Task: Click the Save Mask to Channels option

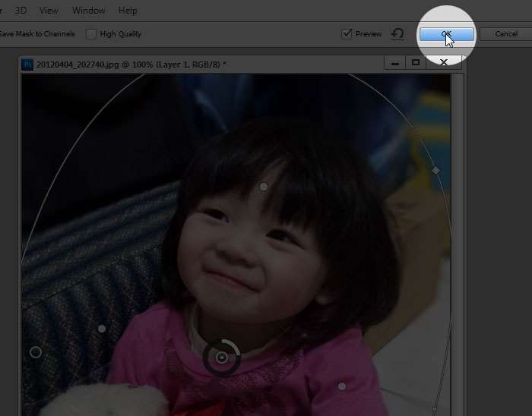Action: click(x=37, y=34)
